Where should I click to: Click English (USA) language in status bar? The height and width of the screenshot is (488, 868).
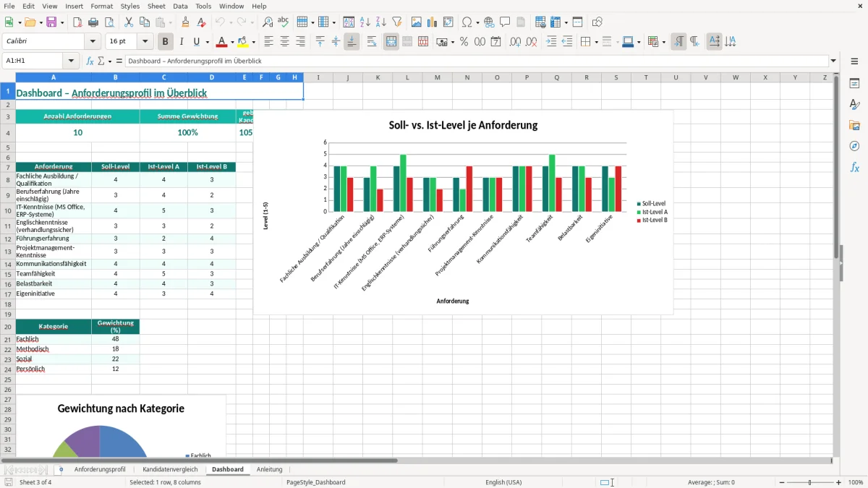tap(503, 482)
